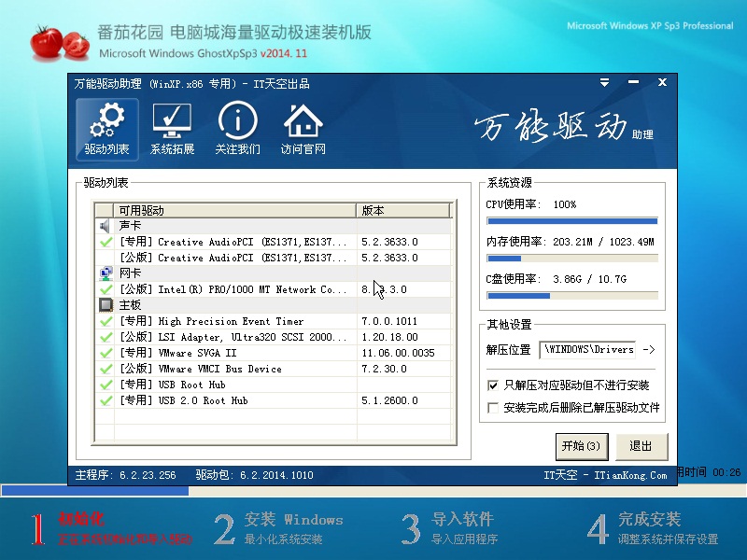This screenshot has height=560, width=747.
Task: Click the 退出 button
Action: coord(641,446)
